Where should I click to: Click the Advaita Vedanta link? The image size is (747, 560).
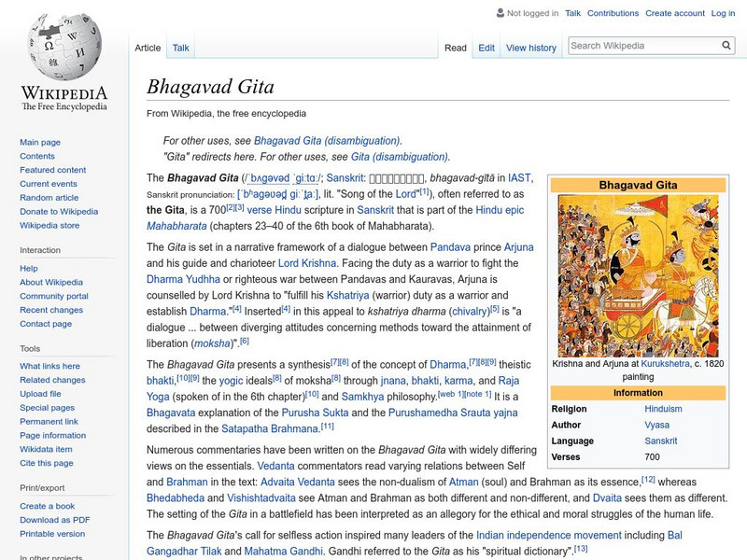tap(298, 482)
